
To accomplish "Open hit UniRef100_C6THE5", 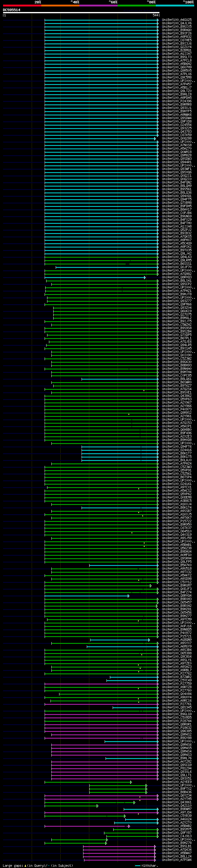I will 177,40.
